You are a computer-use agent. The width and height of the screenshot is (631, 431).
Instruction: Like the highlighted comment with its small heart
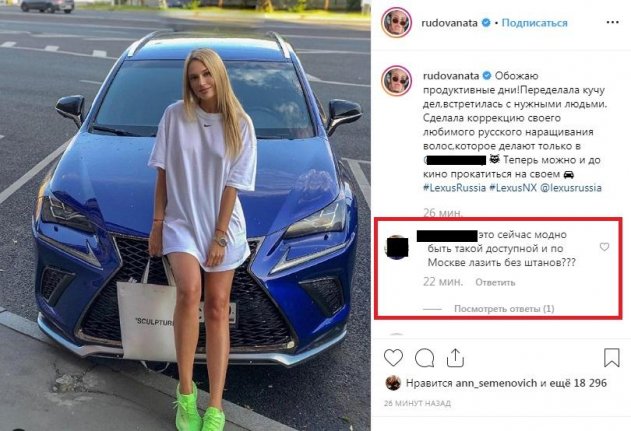(604, 247)
